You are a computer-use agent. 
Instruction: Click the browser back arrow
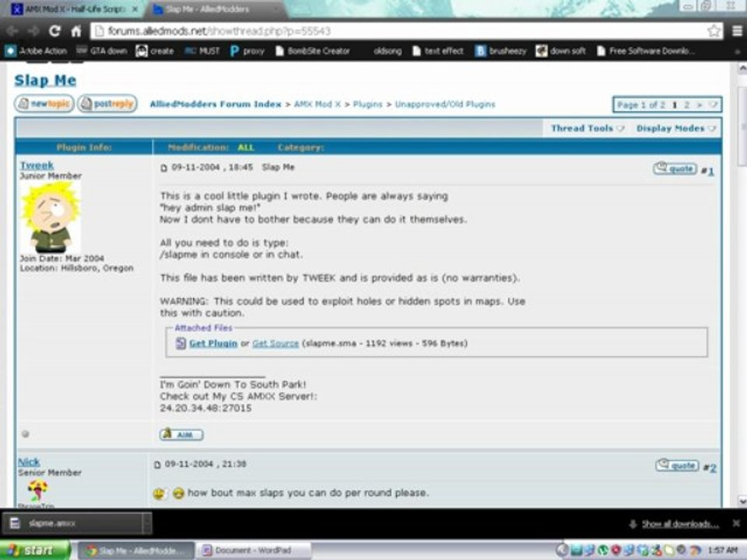[12, 31]
